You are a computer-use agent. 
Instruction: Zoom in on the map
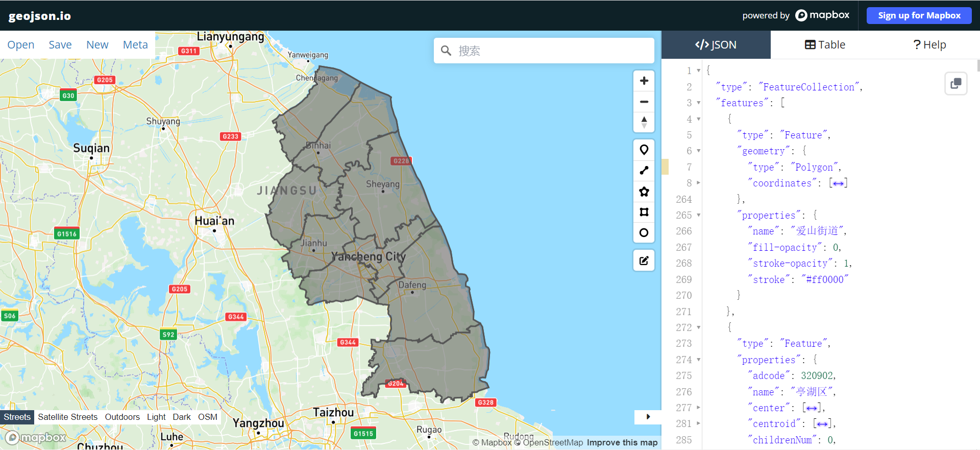point(644,81)
